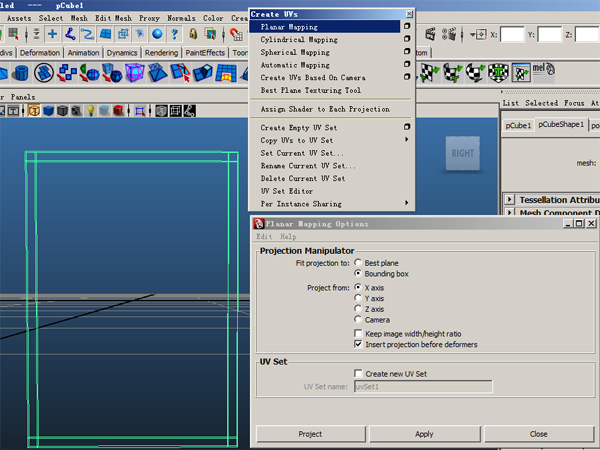Click the purple wireframe cube shelf icon
Screen dimensions: 600x450
coord(134,73)
